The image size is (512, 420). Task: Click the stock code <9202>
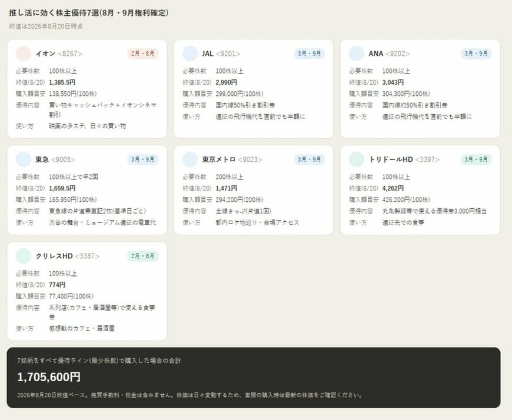397,54
